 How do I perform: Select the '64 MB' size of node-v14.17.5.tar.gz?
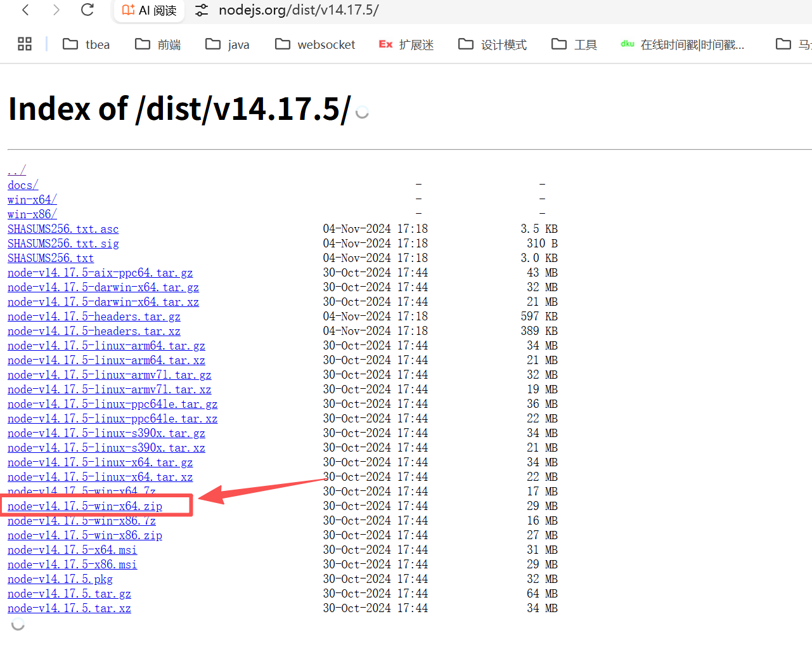pos(543,593)
